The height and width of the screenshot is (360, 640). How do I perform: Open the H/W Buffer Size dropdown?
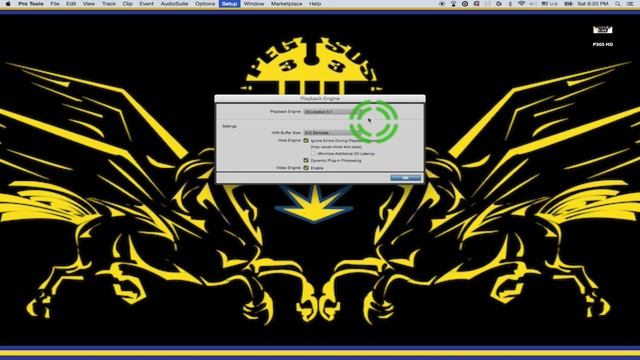(x=334, y=133)
